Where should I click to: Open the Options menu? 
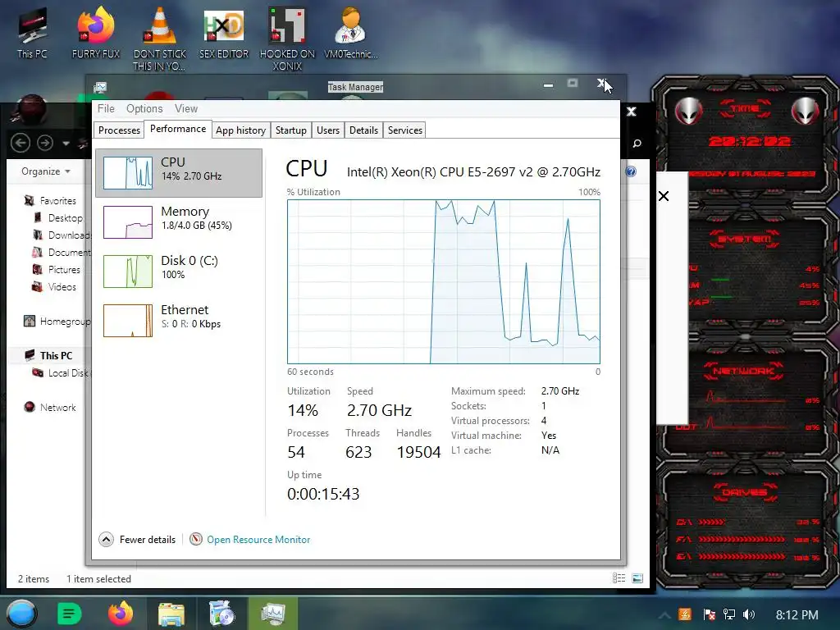click(x=144, y=108)
